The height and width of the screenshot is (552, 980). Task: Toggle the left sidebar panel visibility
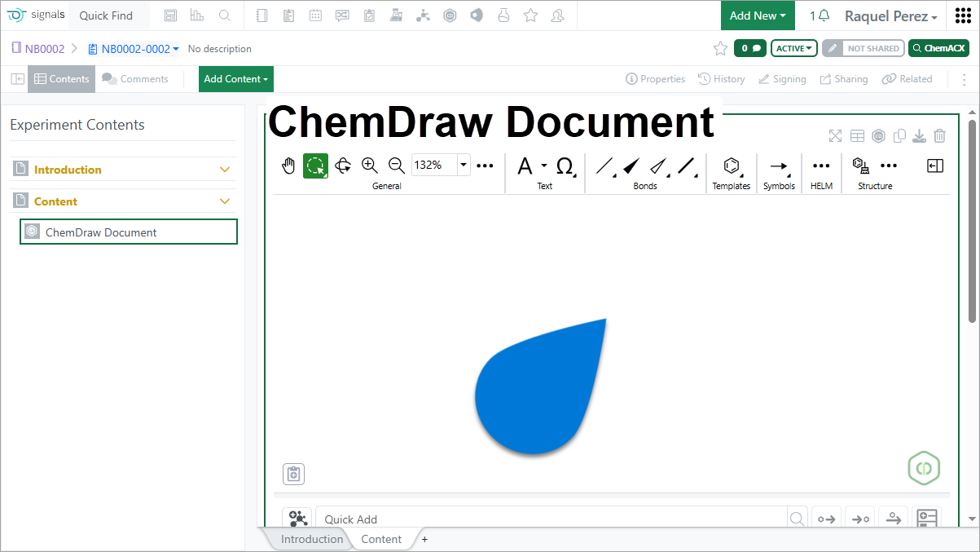pos(17,79)
